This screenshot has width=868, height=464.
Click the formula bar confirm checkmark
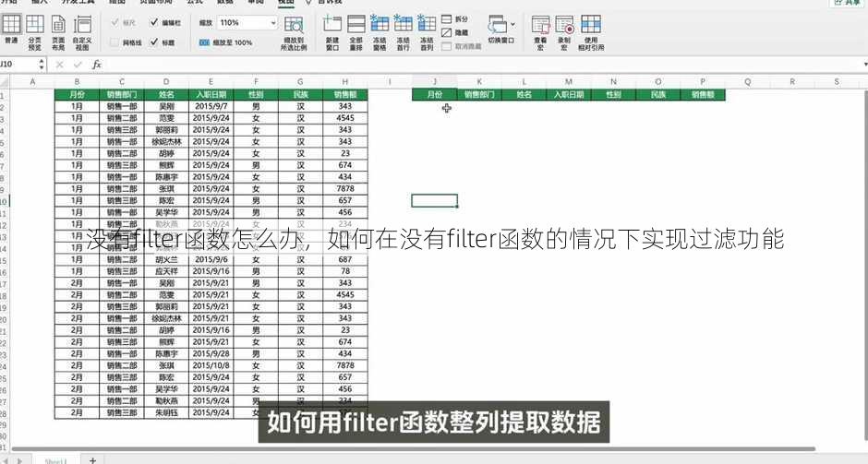point(78,65)
